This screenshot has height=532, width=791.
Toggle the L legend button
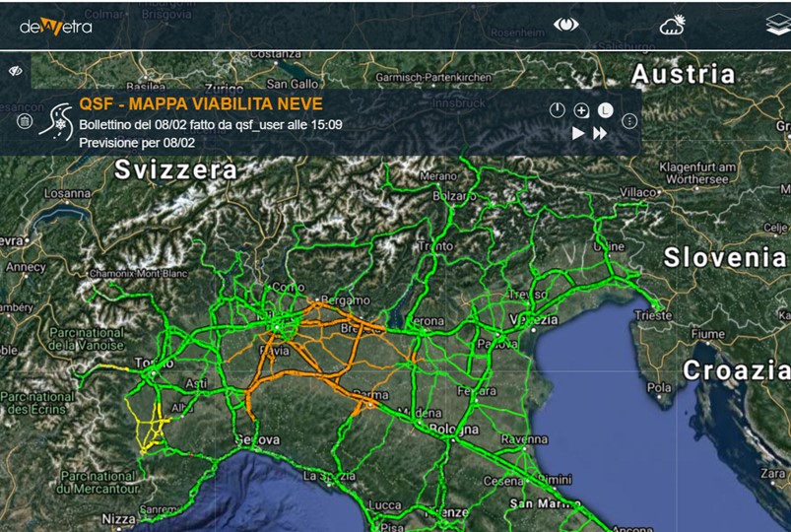coord(605,110)
